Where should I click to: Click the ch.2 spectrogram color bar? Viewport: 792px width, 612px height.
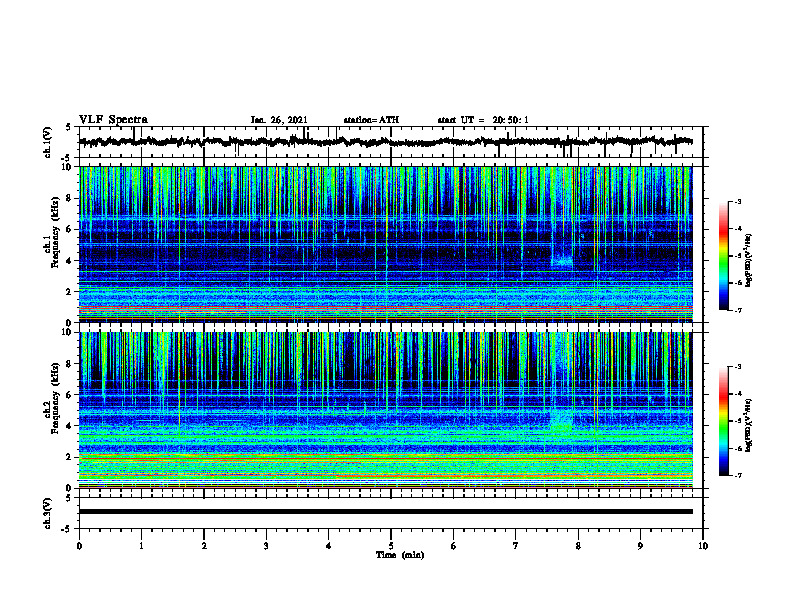tap(723, 421)
